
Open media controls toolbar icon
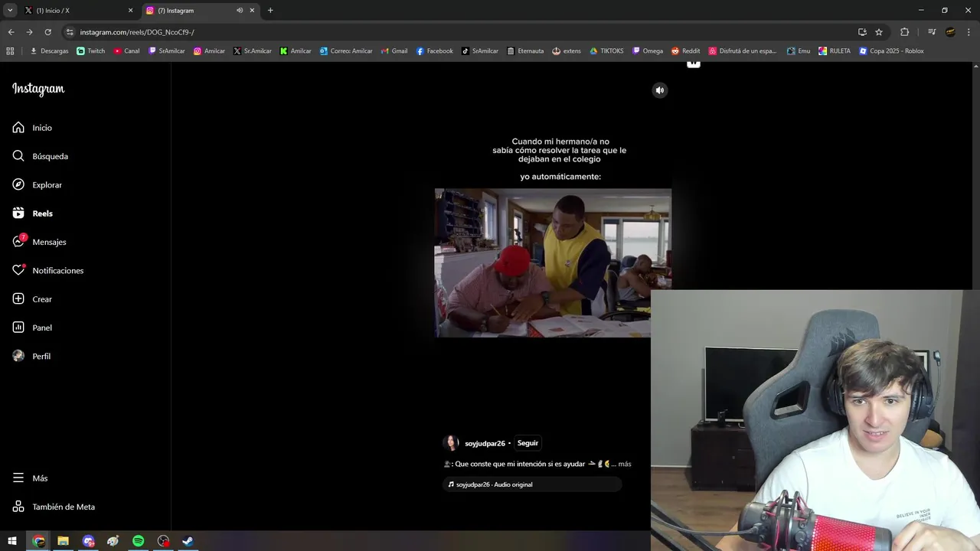tap(932, 32)
